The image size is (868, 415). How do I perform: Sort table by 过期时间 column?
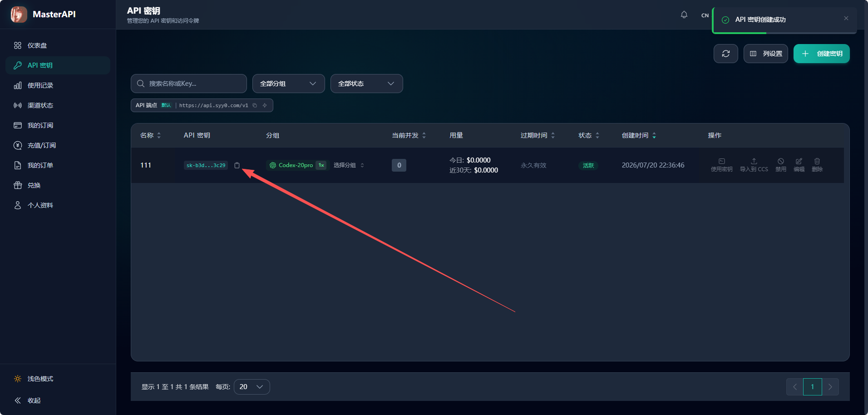(538, 135)
